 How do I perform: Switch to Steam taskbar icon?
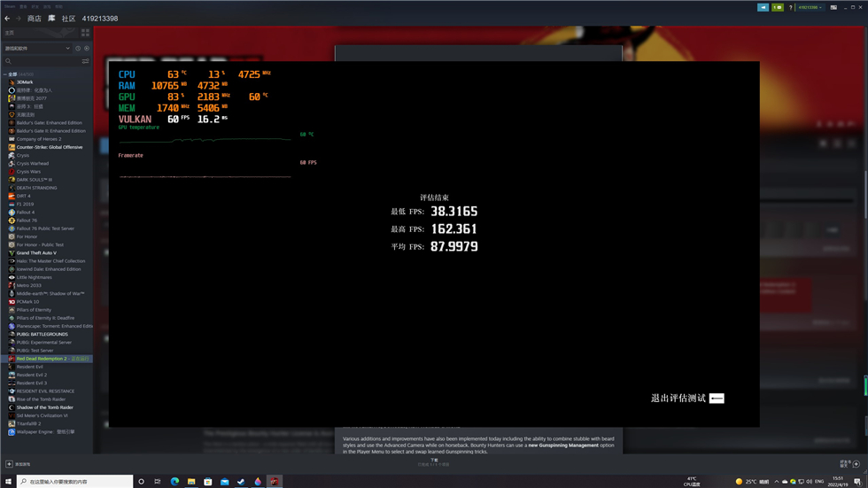[241, 482]
